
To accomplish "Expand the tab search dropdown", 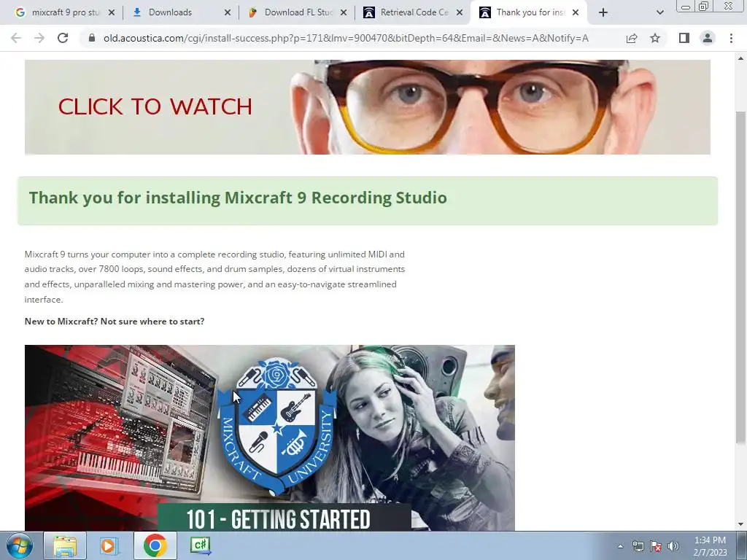I will pyautogui.click(x=659, y=12).
